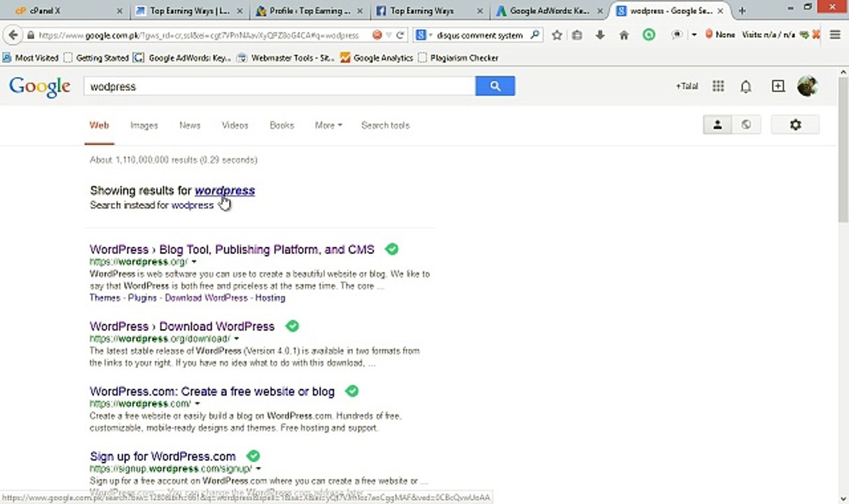Screen dimensions: 849x504
Task: Go to the Firefox home page icon
Action: tap(623, 35)
